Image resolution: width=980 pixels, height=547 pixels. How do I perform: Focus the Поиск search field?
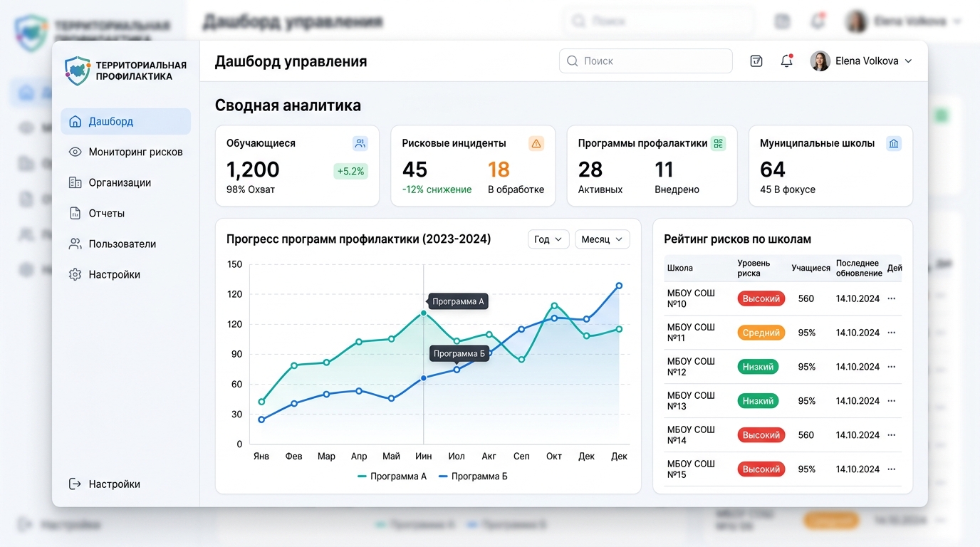point(646,61)
